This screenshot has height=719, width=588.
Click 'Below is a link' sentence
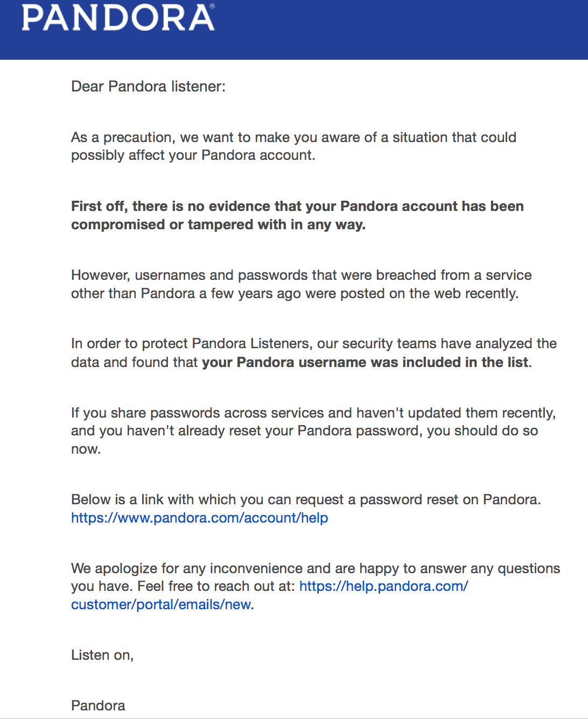coord(305,499)
